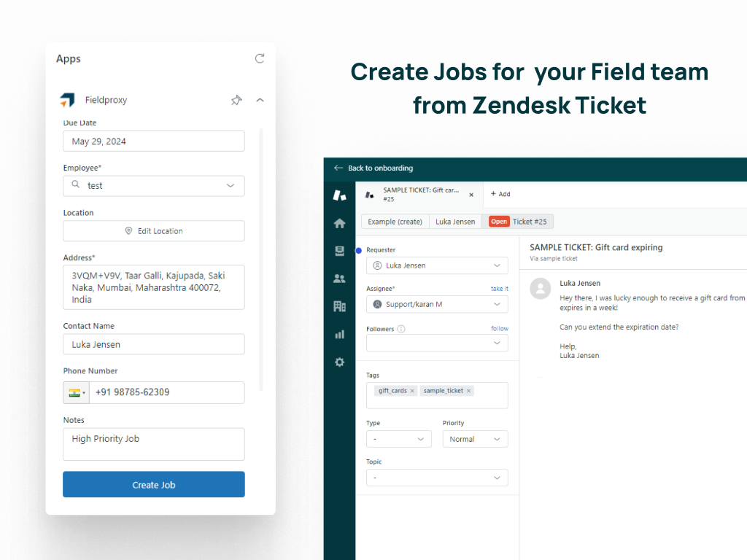Open the Priority dropdown

[475, 439]
